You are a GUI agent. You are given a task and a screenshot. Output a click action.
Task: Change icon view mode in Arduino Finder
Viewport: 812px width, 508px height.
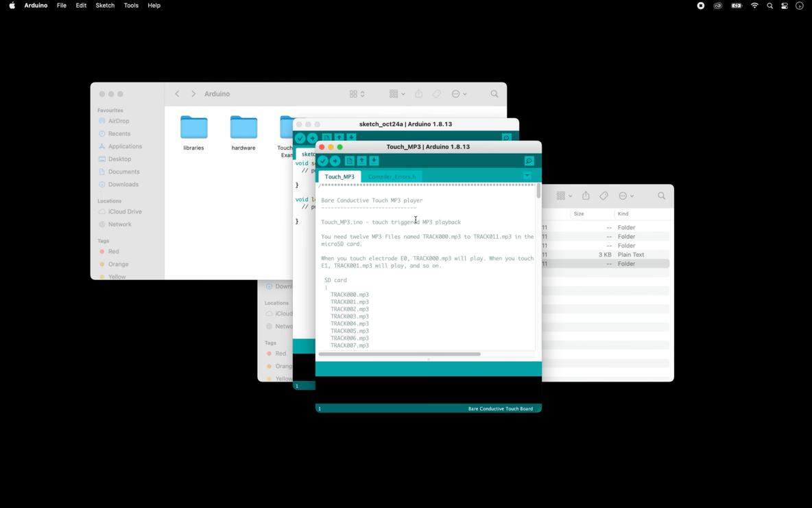tap(357, 94)
